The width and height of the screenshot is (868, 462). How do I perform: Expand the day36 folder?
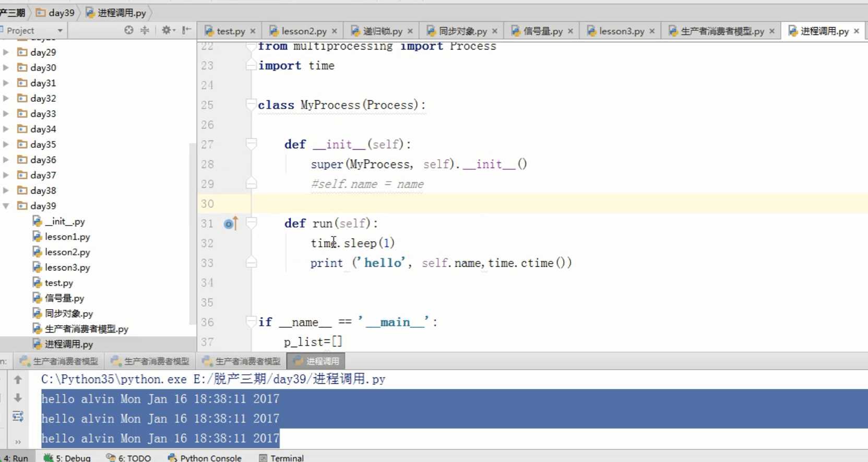pos(6,160)
